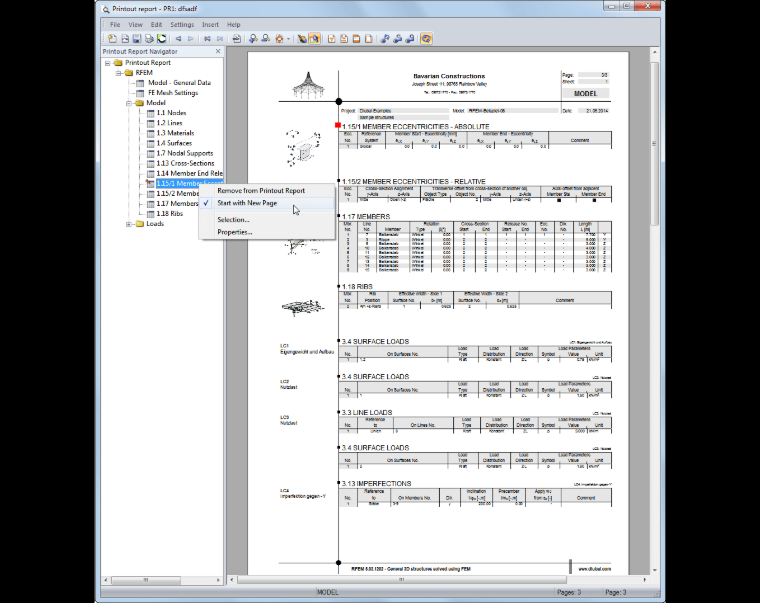Click the third orange page layout icon
Screen dimensions: 760x603
click(356, 39)
